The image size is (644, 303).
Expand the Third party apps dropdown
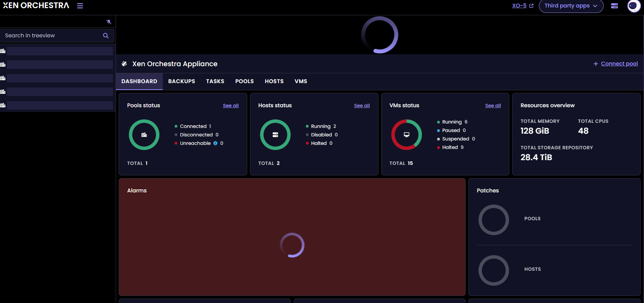tap(571, 6)
